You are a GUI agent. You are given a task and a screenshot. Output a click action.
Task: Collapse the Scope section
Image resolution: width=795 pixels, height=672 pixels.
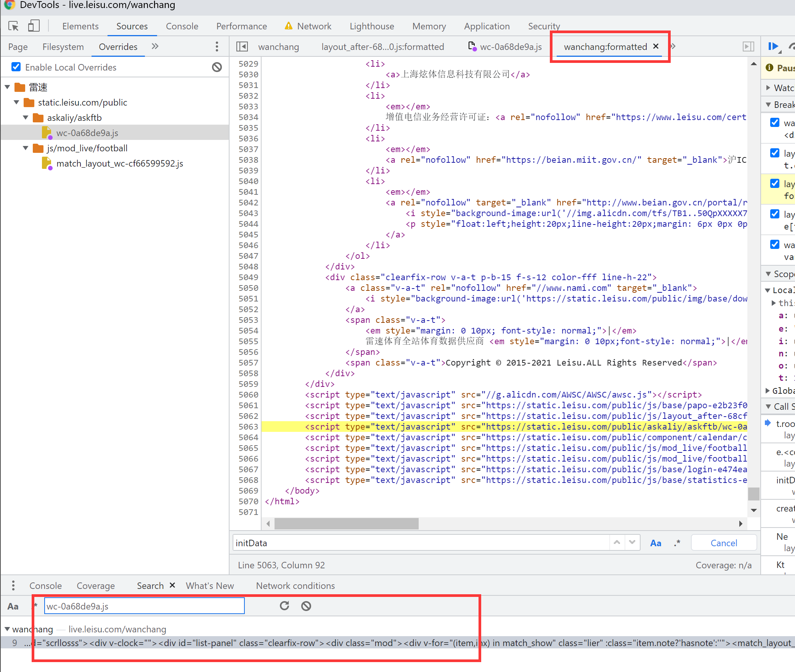(768, 274)
